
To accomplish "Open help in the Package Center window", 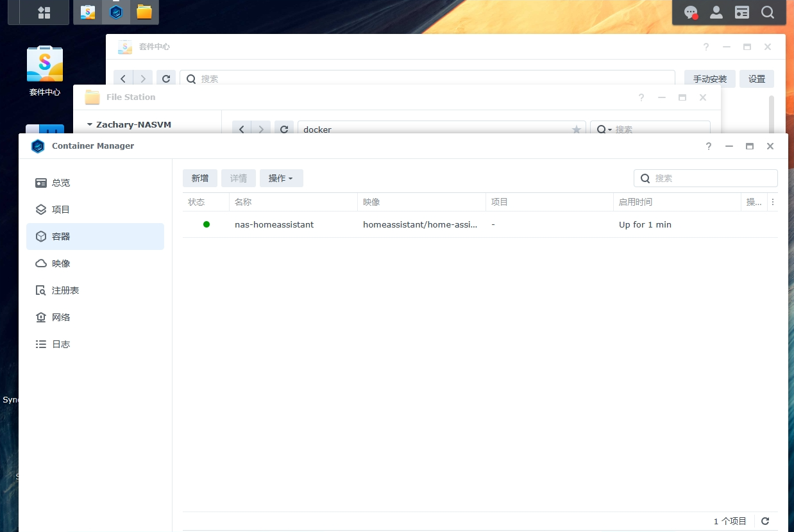I will (x=706, y=47).
